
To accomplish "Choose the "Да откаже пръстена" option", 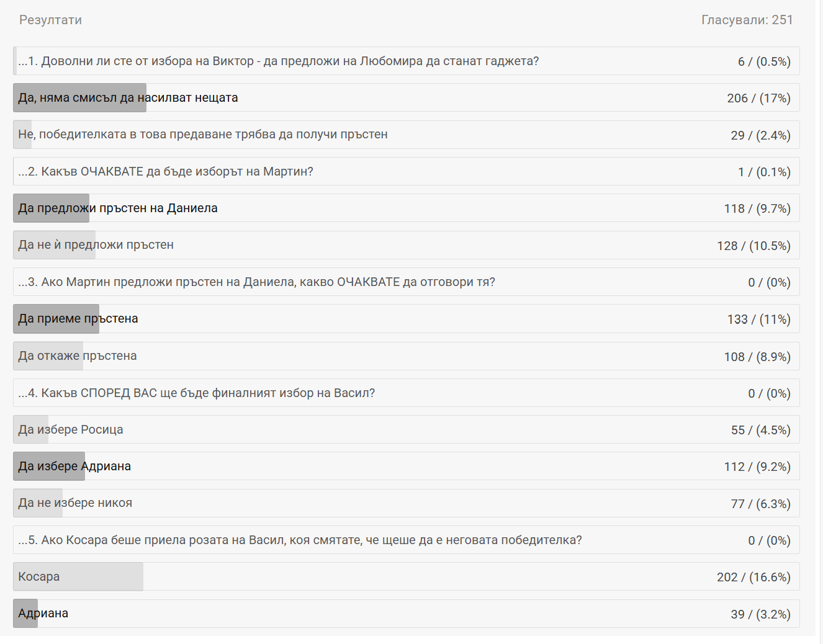I will pyautogui.click(x=78, y=356).
